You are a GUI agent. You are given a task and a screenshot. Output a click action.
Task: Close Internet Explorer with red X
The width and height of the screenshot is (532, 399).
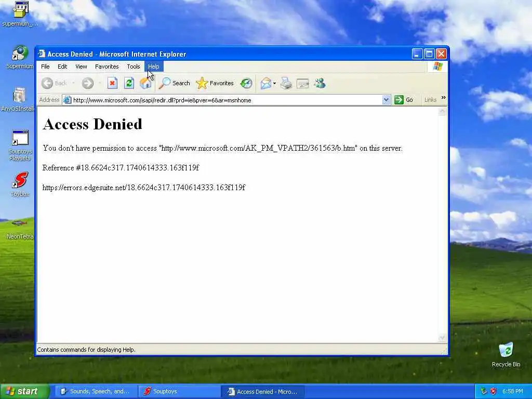click(x=441, y=54)
